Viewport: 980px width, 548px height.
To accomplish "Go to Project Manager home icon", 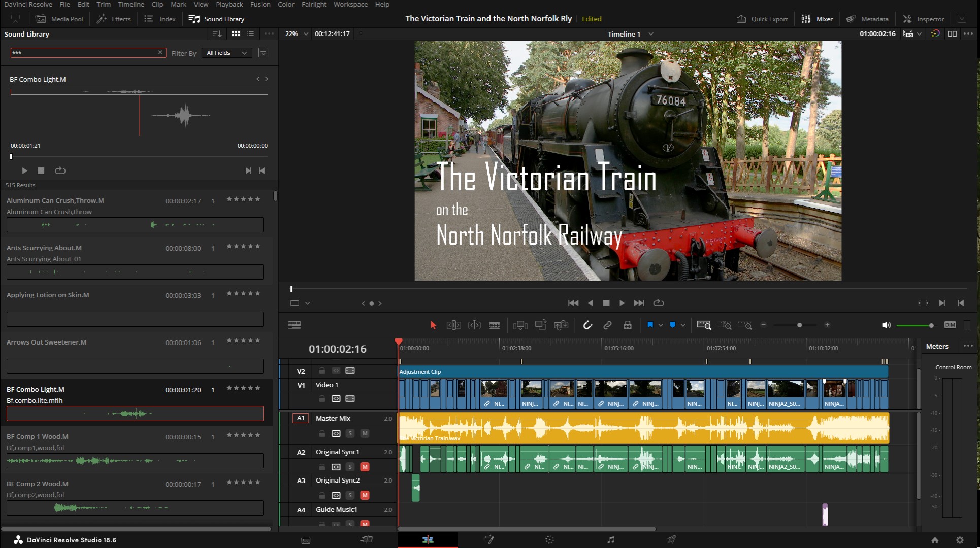I will (935, 540).
